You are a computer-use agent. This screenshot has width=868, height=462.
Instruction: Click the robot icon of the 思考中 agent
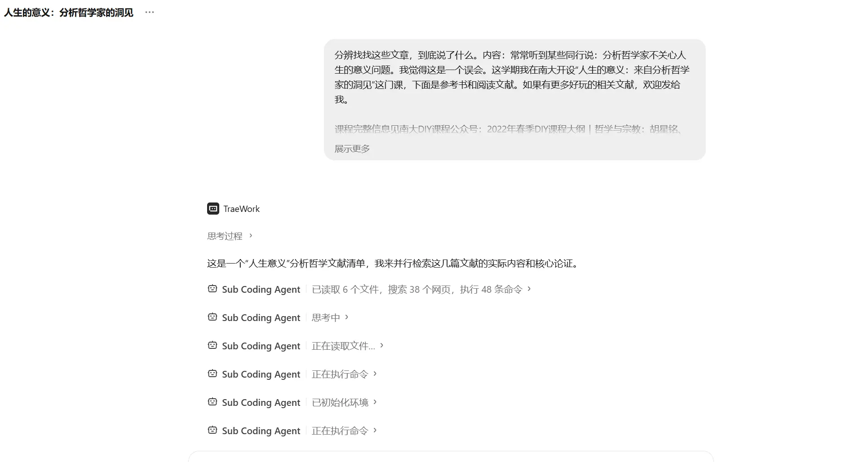click(x=213, y=317)
